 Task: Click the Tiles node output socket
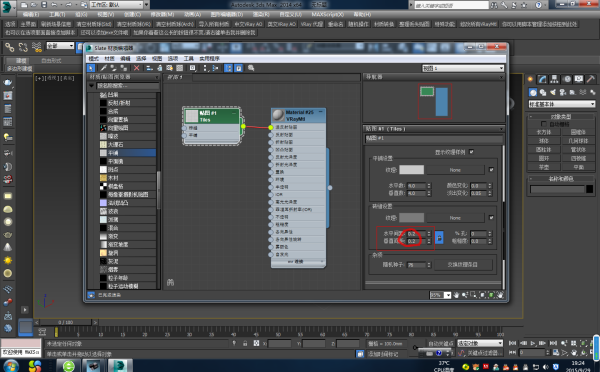(x=243, y=126)
